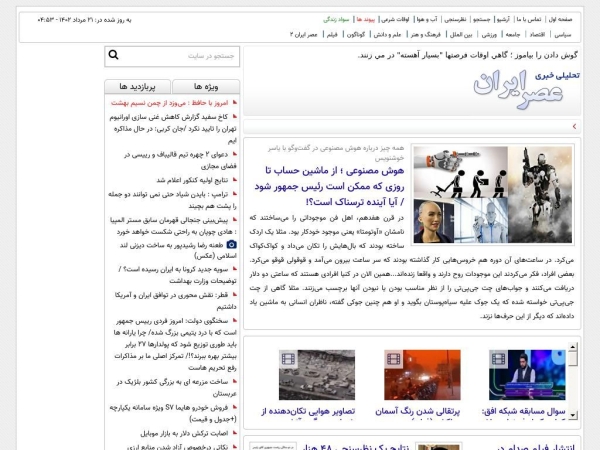Open سخنگوی دولت sidebar link

175,344
